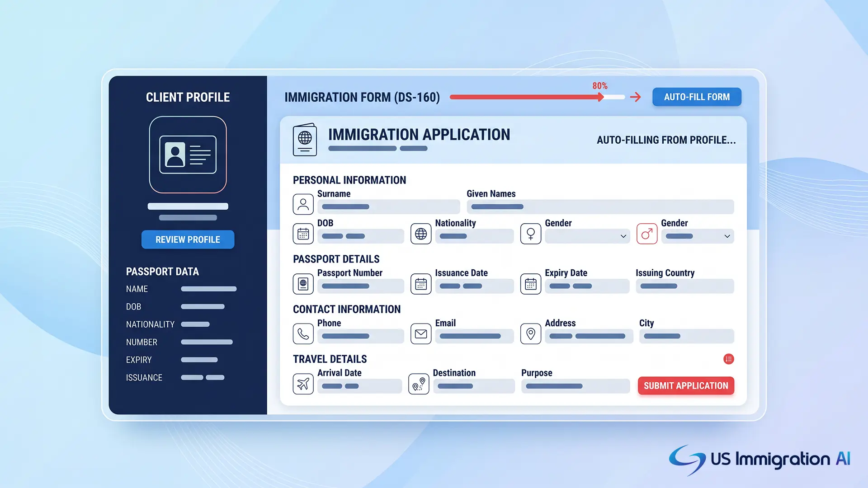Click the DOB input field
Screen dimensions: 868x488
tap(361, 236)
